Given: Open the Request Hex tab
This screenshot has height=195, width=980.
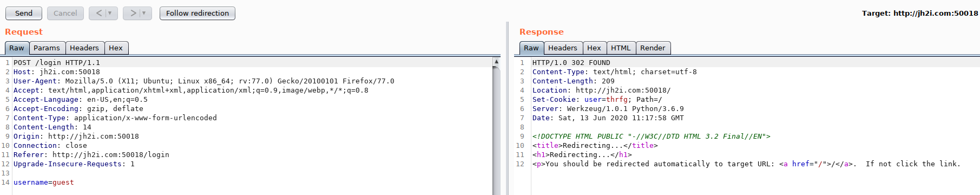Looking at the screenshot, I should 116,48.
